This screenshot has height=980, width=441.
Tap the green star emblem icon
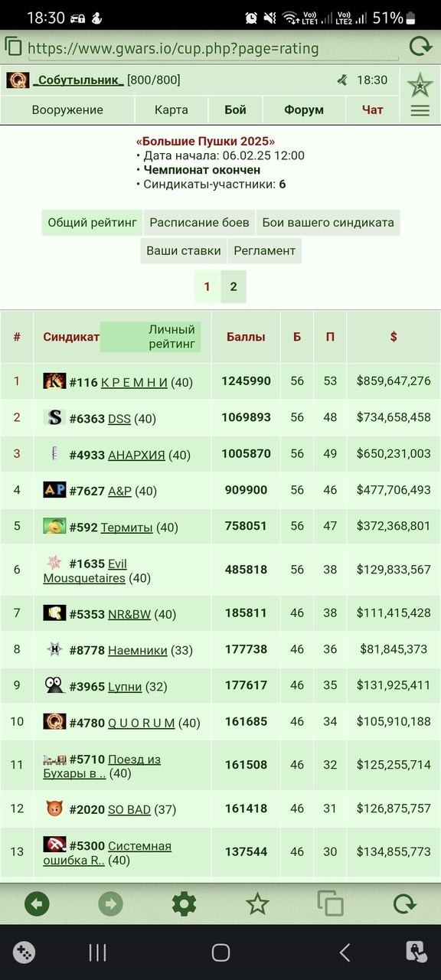click(x=420, y=83)
